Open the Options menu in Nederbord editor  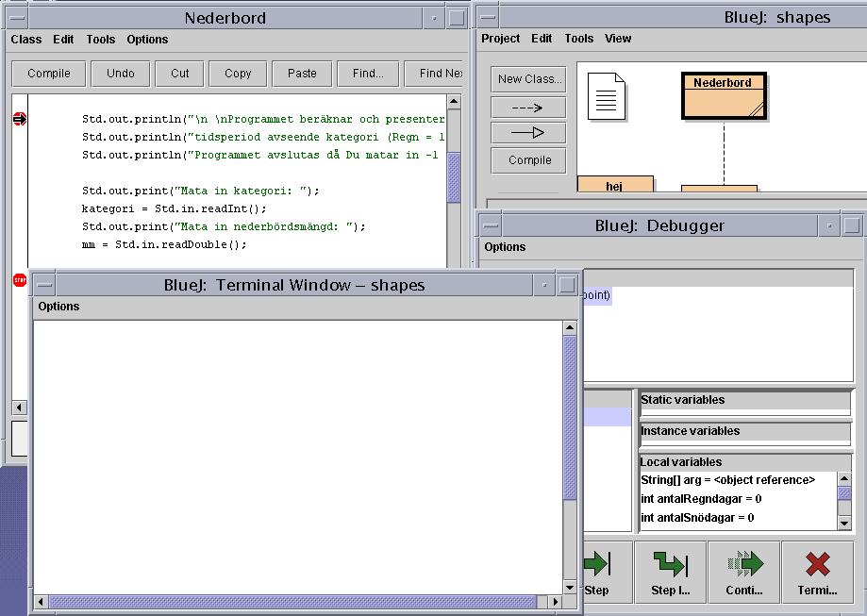point(147,40)
